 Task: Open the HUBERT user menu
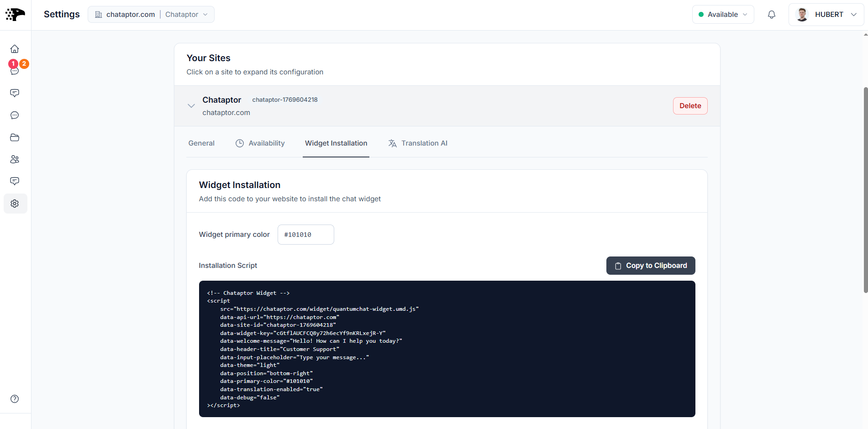pos(826,15)
